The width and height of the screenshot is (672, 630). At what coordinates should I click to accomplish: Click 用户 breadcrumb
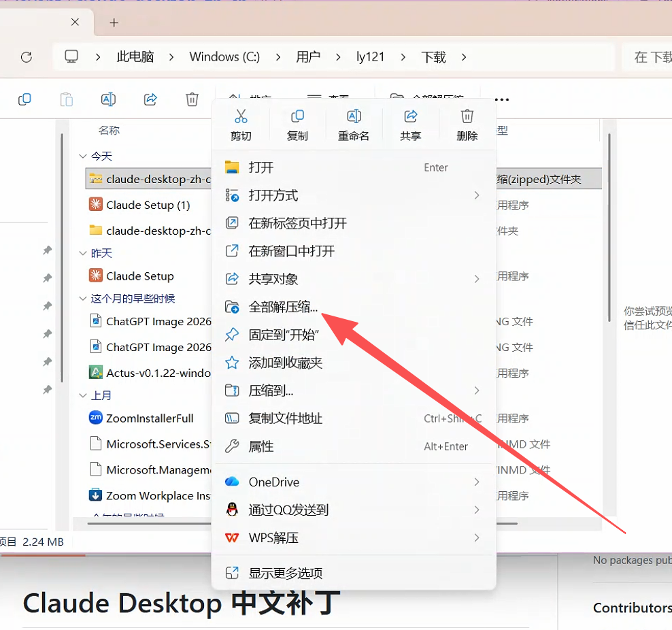coord(308,56)
